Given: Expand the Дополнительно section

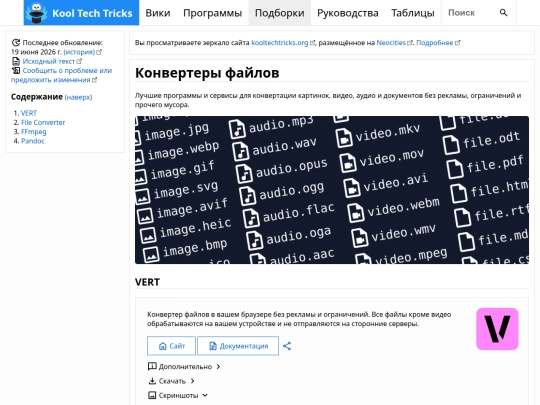Looking at the screenshot, I should 184,366.
